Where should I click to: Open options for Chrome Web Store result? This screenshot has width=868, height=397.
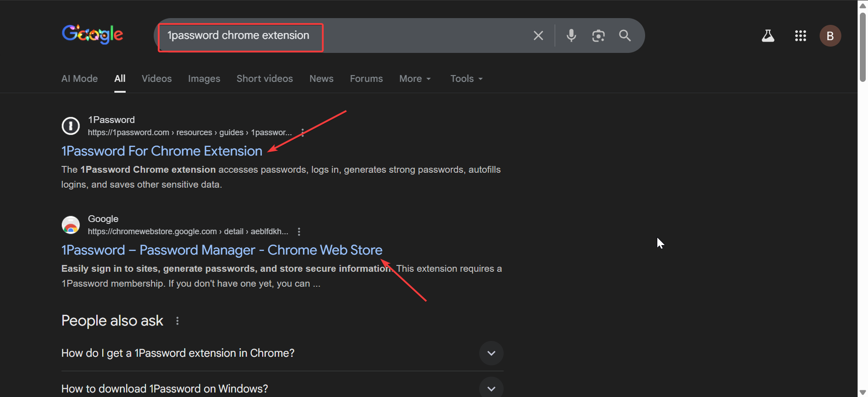(x=299, y=232)
